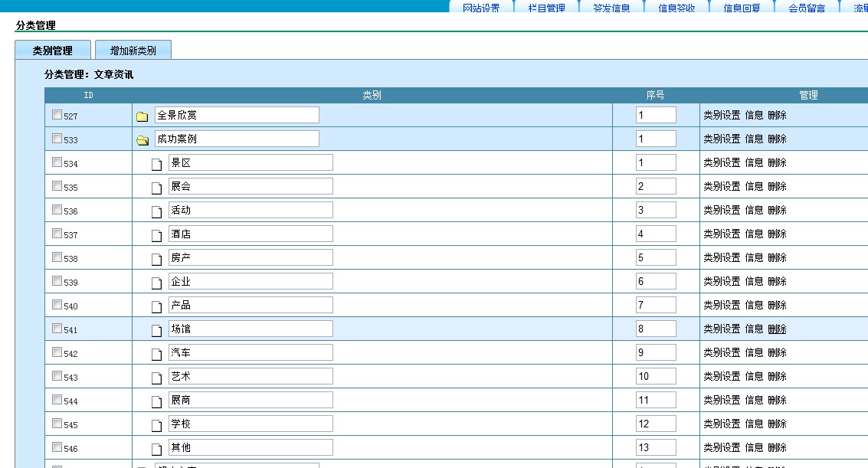Screen dimensions: 868x468
Task: Click the page icon next to 酒店
Action: coord(156,235)
